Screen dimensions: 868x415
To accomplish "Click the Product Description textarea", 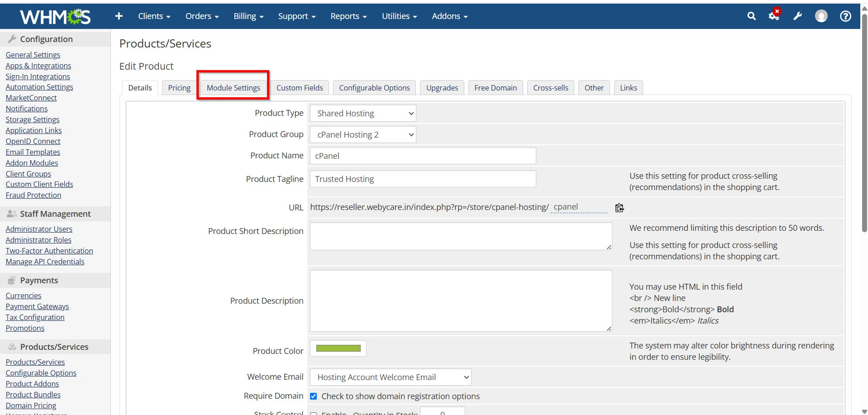I will point(461,301).
